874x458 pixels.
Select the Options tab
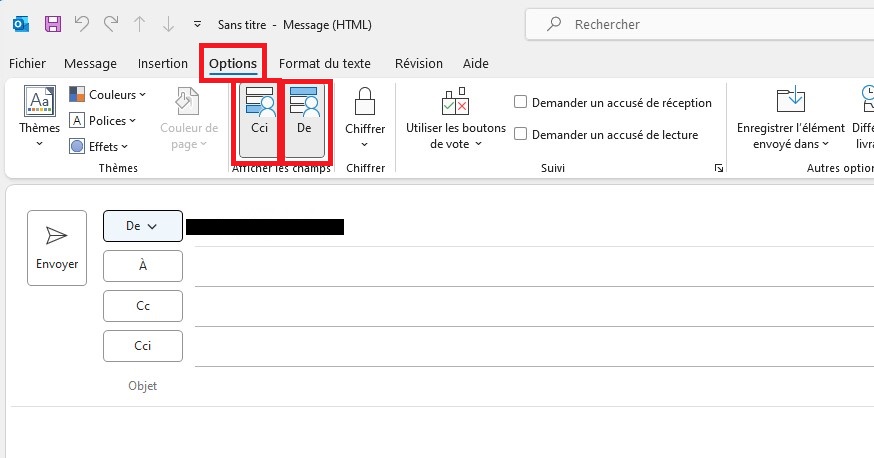coord(233,64)
